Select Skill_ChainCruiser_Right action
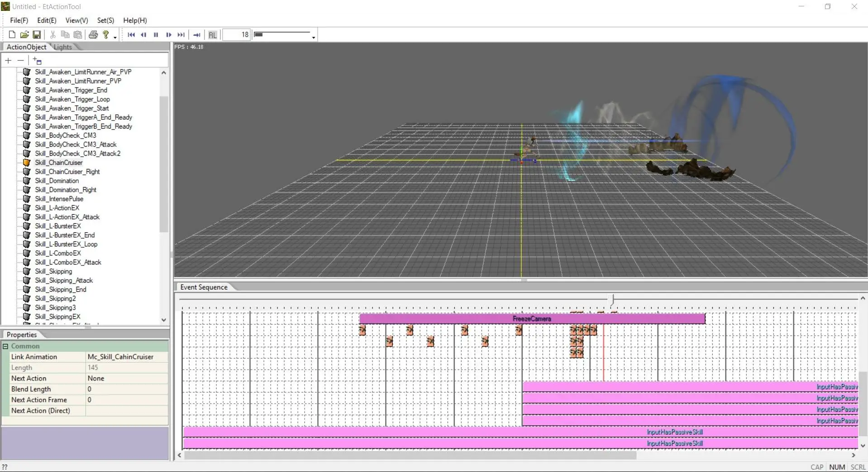Viewport: 868px width, 472px height. [67, 172]
